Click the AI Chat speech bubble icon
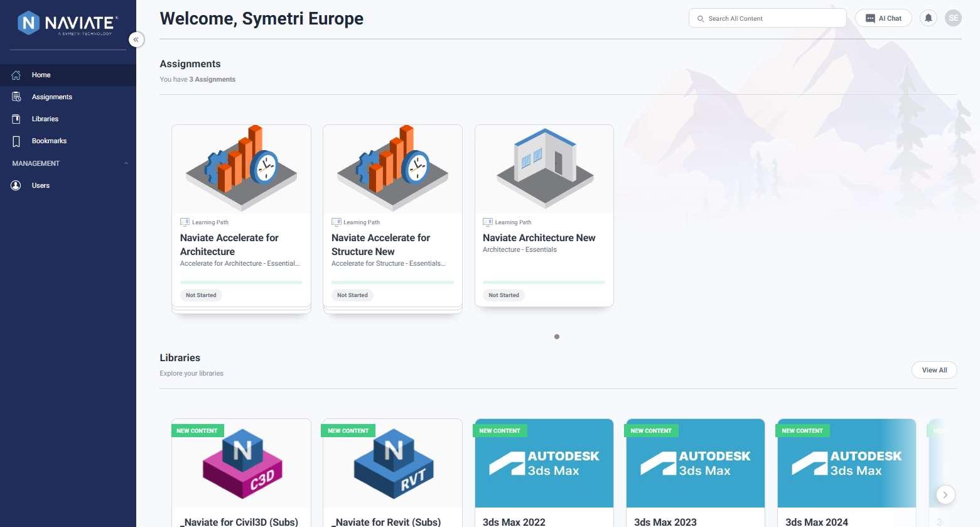Image resolution: width=980 pixels, height=527 pixels. pos(870,19)
